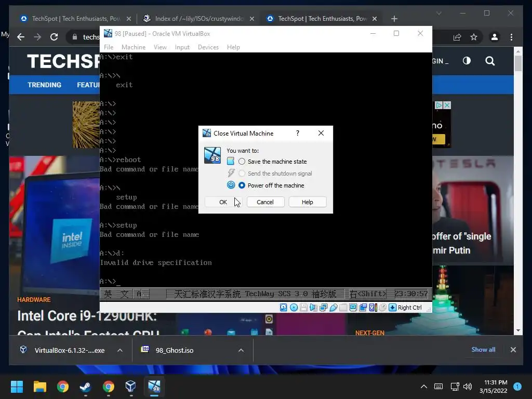Go back in the Chrome browser

pyautogui.click(x=21, y=37)
